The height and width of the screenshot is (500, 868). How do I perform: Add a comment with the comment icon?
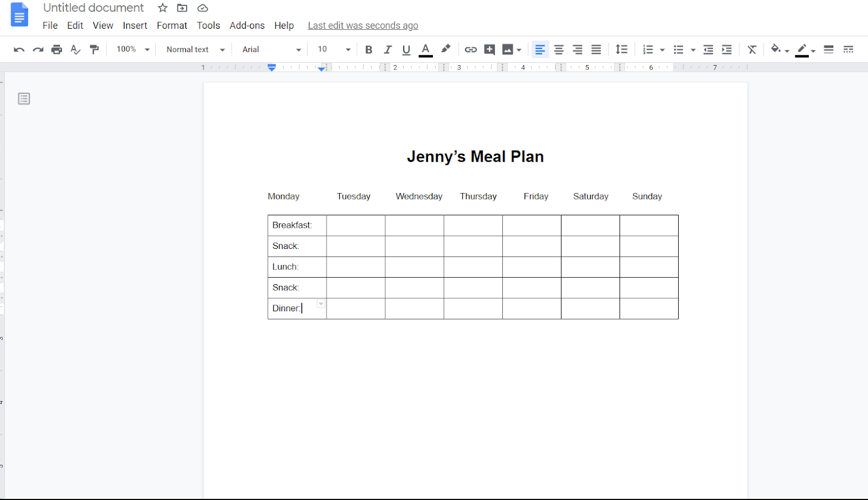coord(489,49)
